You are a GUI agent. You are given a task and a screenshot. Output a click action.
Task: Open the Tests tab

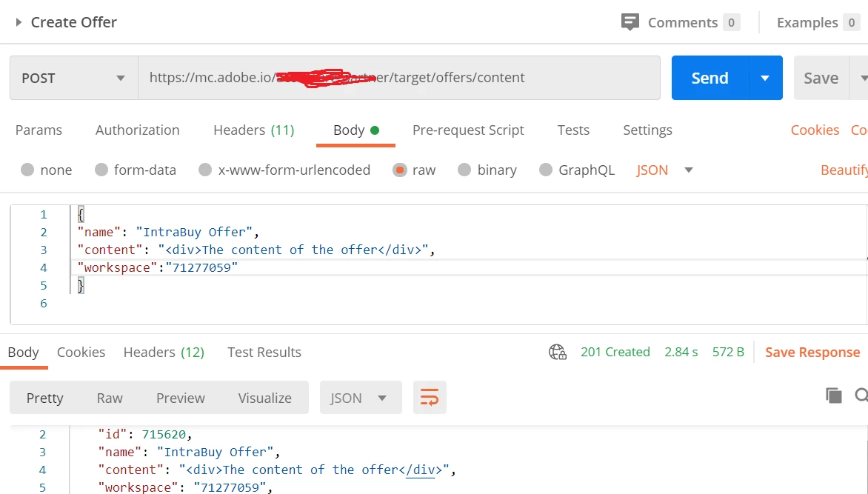pyautogui.click(x=573, y=130)
